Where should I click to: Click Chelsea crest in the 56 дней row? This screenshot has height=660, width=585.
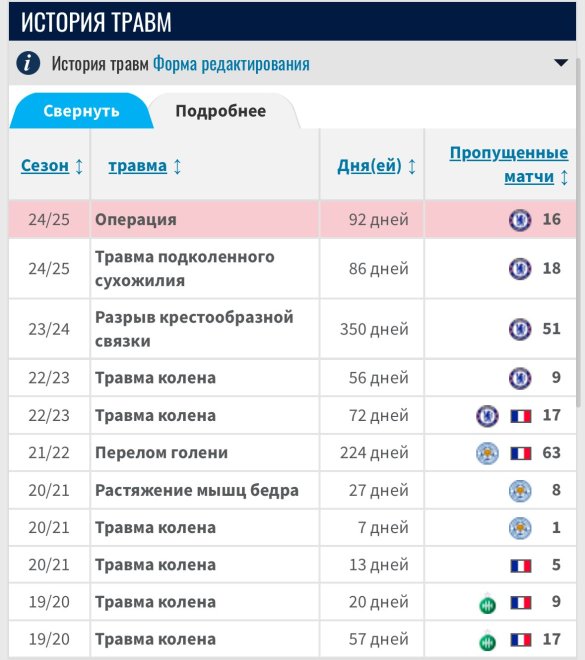click(x=520, y=378)
